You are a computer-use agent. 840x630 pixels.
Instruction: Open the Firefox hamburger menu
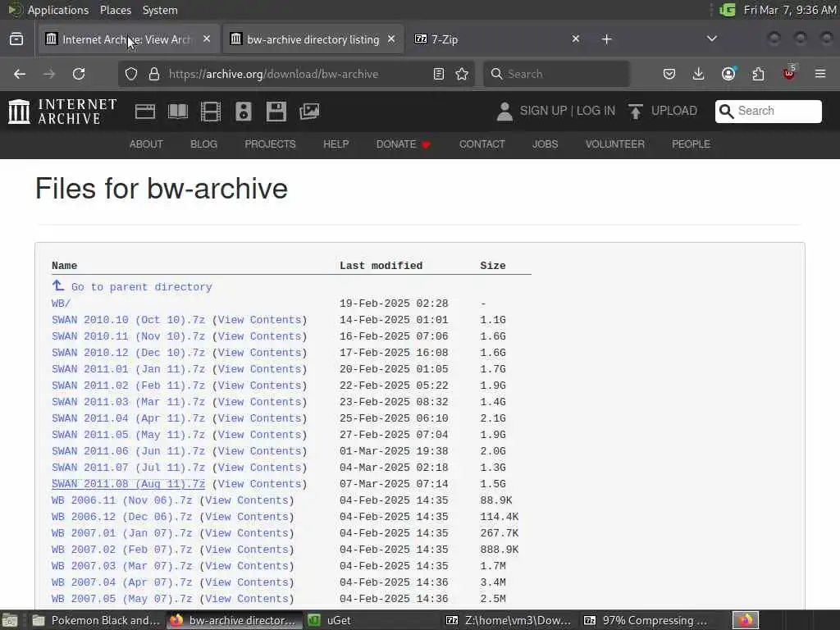[820, 74]
